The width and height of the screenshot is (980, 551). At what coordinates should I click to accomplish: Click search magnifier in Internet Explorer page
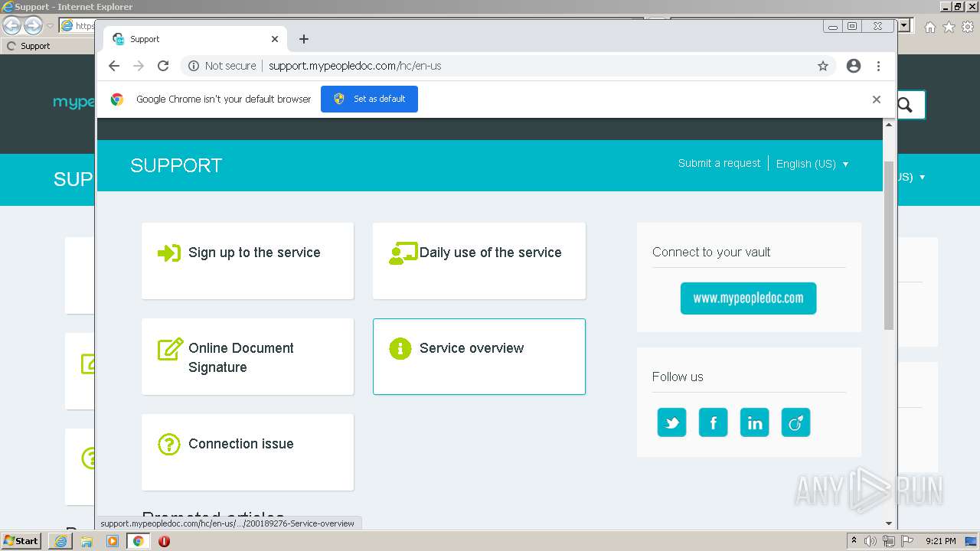tap(906, 105)
